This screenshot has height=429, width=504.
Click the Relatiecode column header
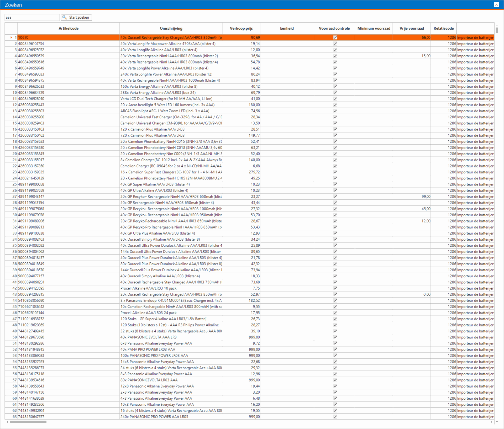(x=444, y=28)
